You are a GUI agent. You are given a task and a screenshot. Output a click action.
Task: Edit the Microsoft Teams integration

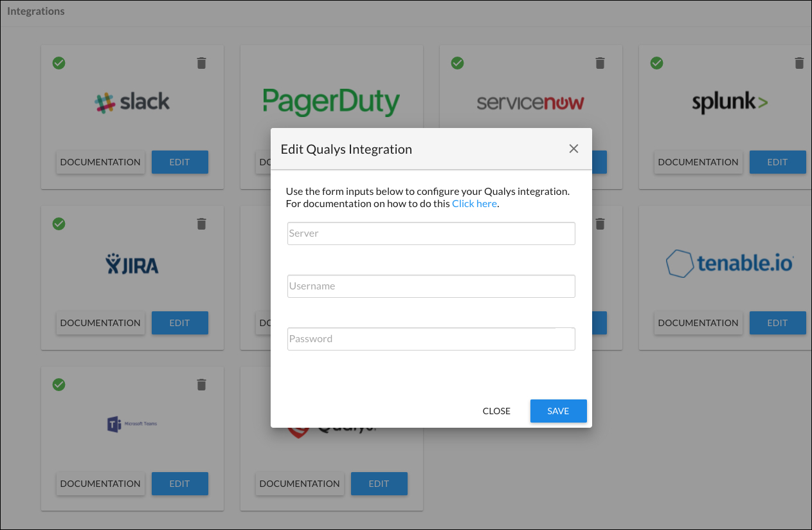[x=179, y=484]
